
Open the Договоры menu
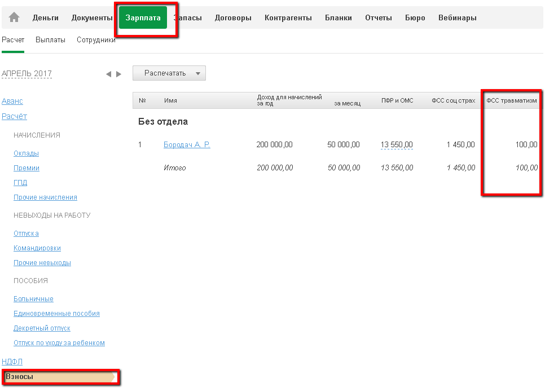(x=233, y=17)
